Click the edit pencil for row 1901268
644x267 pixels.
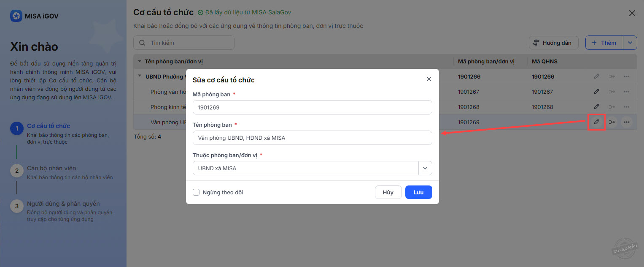(596, 107)
